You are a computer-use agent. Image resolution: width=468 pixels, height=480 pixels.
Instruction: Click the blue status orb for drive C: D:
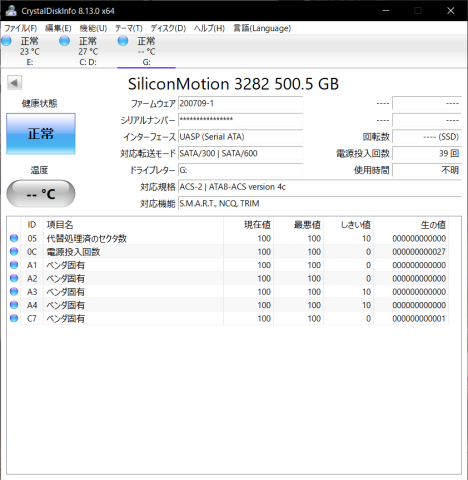(64, 41)
